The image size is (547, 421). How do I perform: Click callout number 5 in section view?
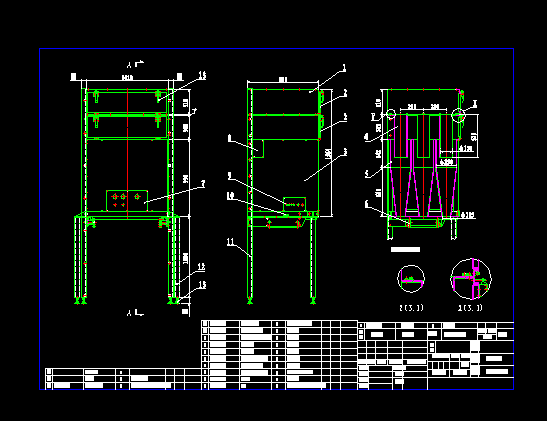point(367,173)
